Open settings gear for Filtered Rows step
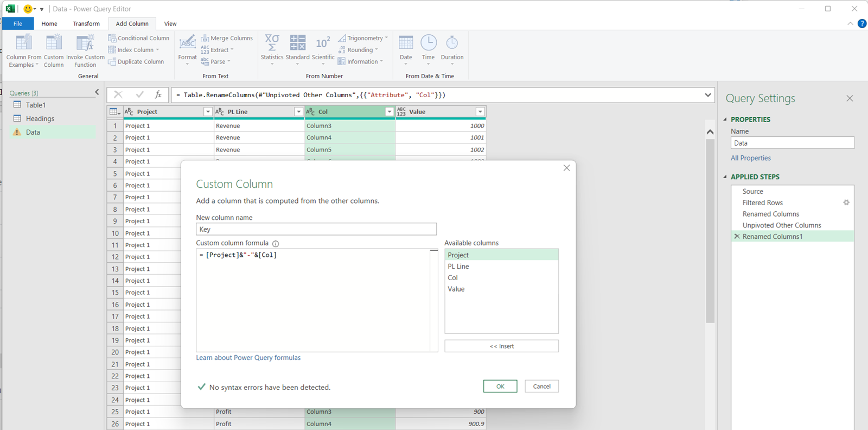The height and width of the screenshot is (430, 868). pos(846,203)
